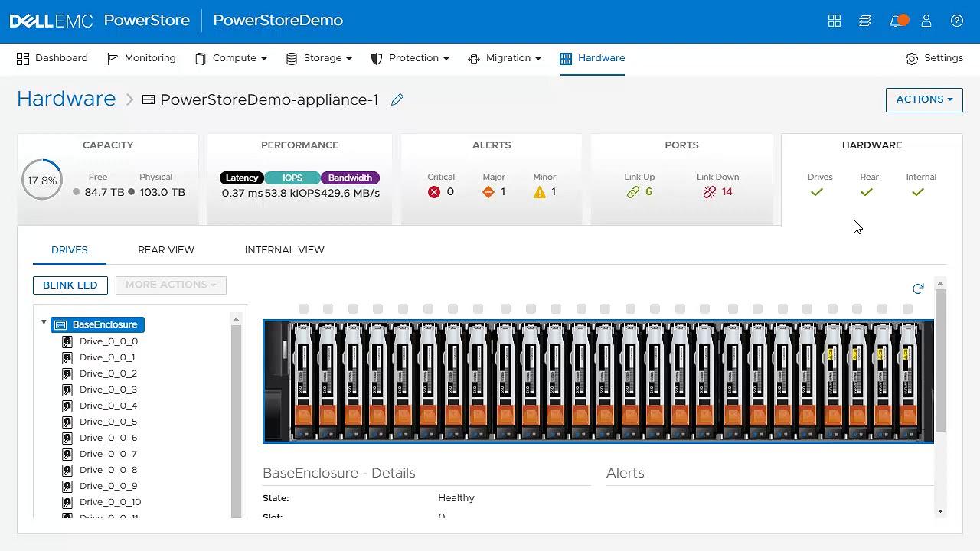The image size is (980, 551).
Task: Click the Hardware breadcrumb link
Action: click(66, 99)
